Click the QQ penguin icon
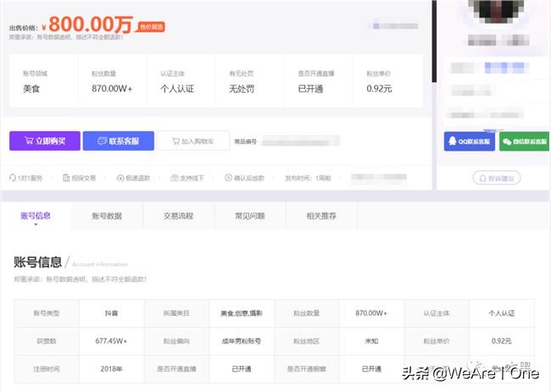This screenshot has height=392, width=551. 453,141
